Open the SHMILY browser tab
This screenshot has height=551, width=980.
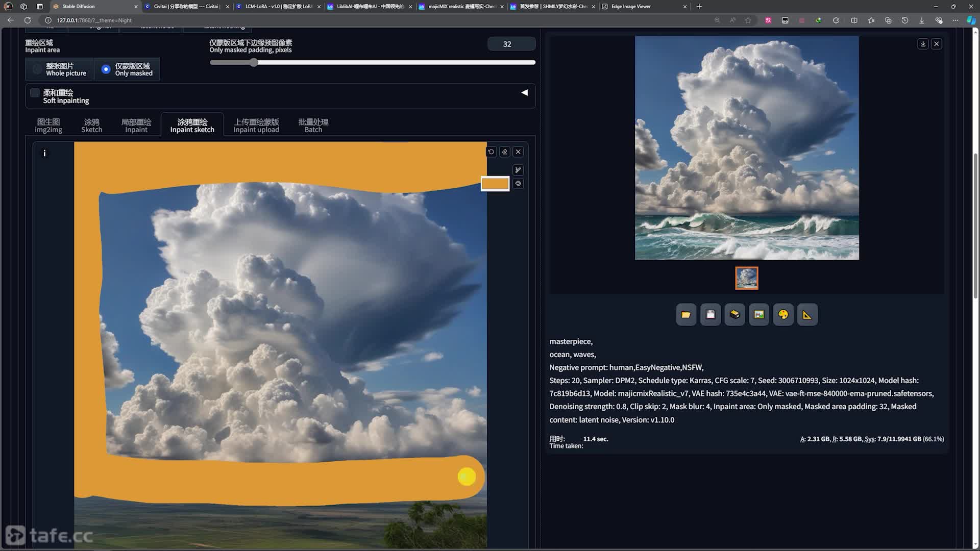[553, 7]
